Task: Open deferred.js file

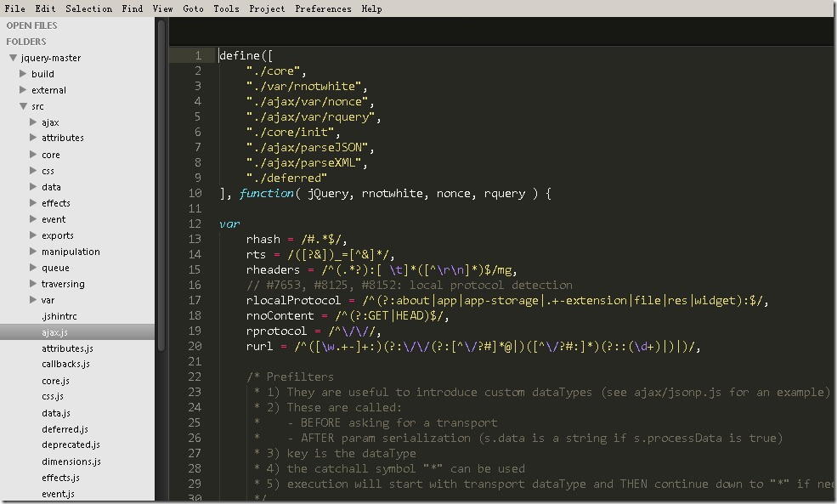Action: coord(65,429)
